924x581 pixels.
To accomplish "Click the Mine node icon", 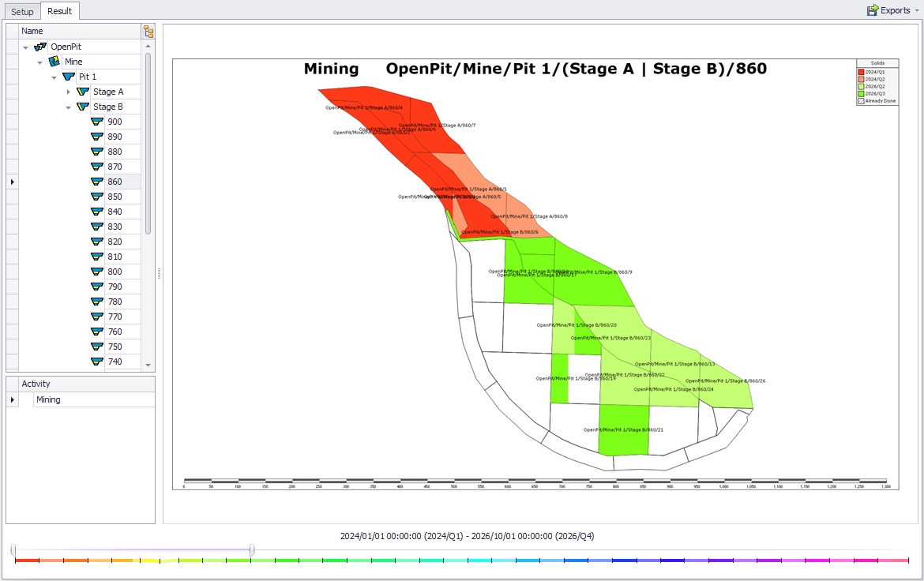I will 54,62.
